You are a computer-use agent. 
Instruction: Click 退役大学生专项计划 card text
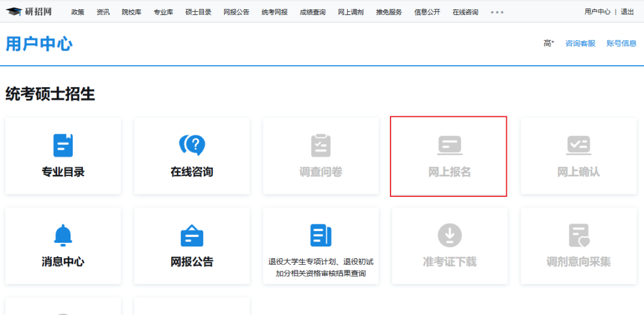[x=321, y=267]
